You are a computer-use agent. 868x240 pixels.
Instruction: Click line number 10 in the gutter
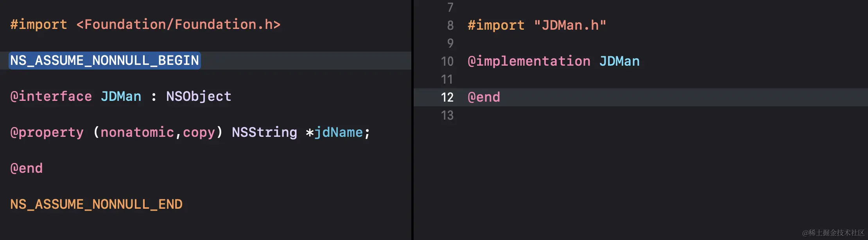pyautogui.click(x=447, y=61)
